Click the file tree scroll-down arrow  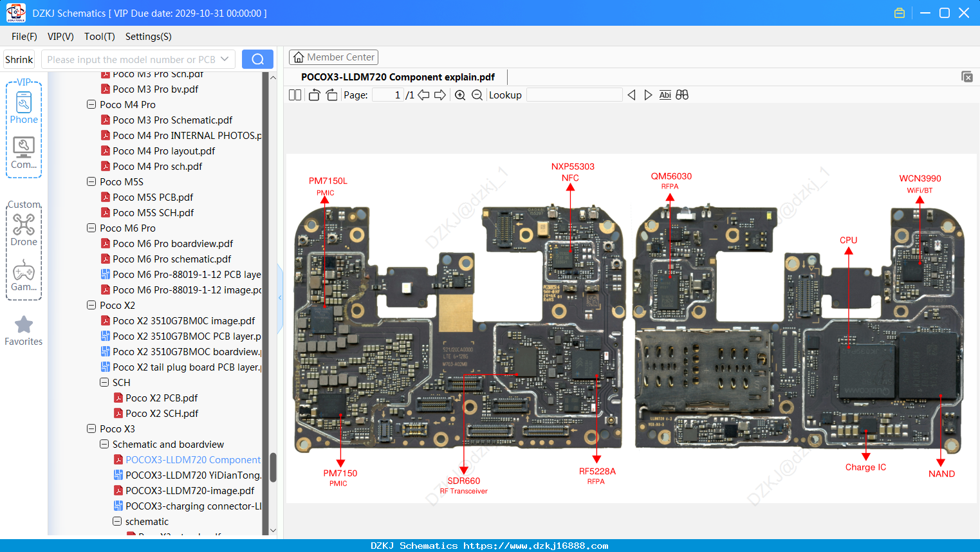(273, 530)
